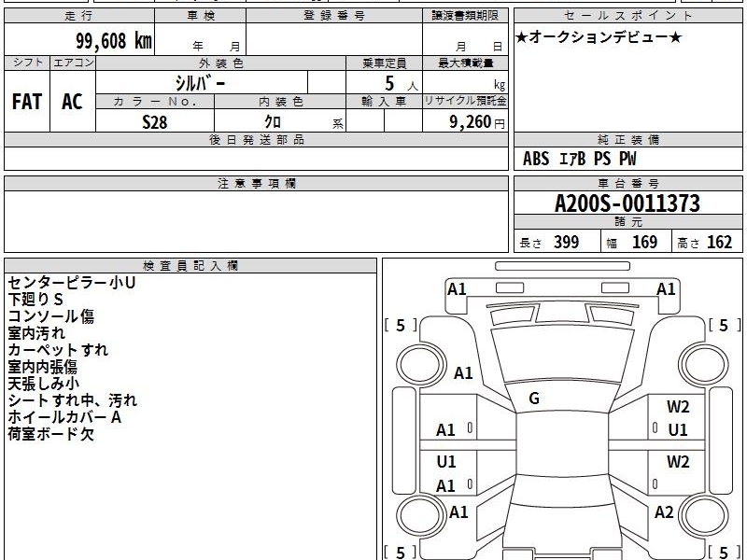Select the AC air conditioner value

click(72, 102)
